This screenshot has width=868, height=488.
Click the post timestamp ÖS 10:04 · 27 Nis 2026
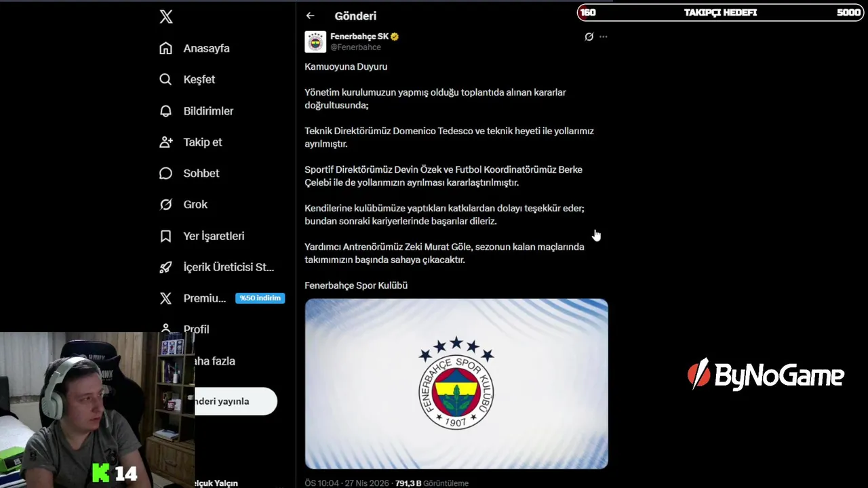[x=347, y=483]
